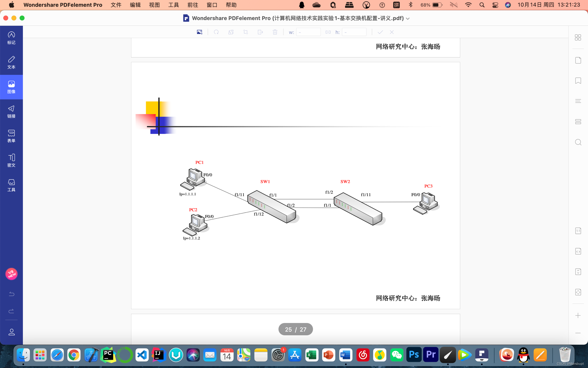
Task: Open Spotlight search in menu bar
Action: [x=482, y=5]
